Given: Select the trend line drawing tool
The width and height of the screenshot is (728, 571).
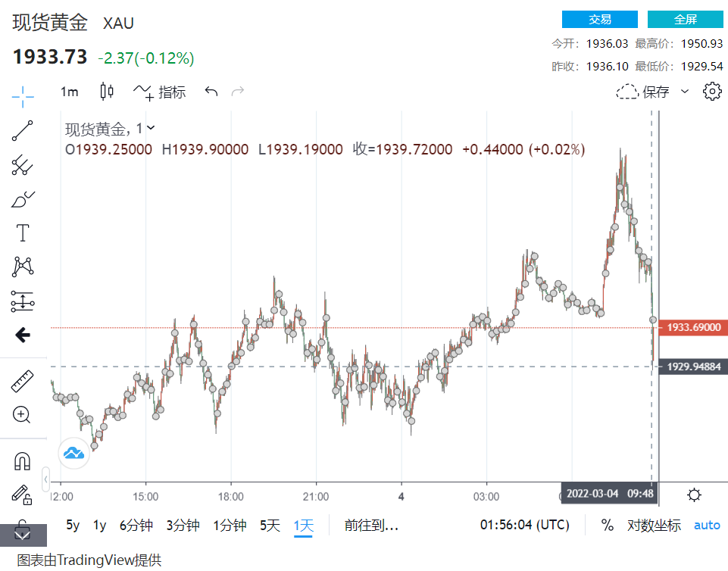Looking at the screenshot, I should tap(23, 130).
